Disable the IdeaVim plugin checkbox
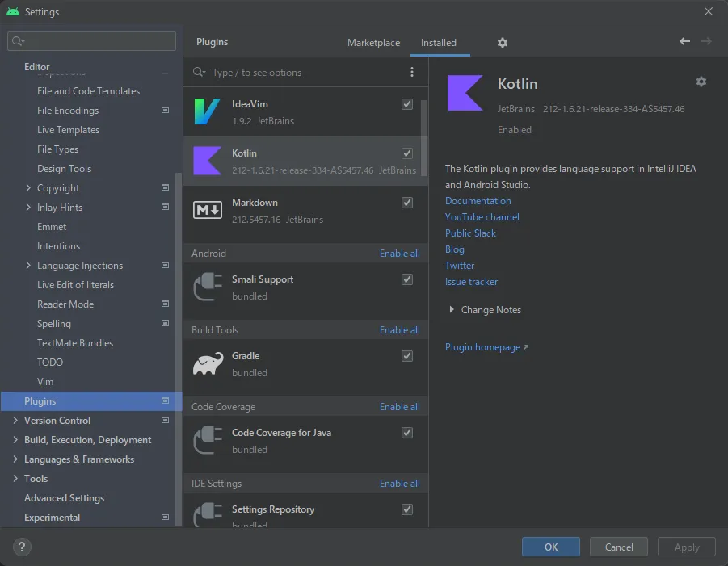This screenshot has width=728, height=566. 407,104
